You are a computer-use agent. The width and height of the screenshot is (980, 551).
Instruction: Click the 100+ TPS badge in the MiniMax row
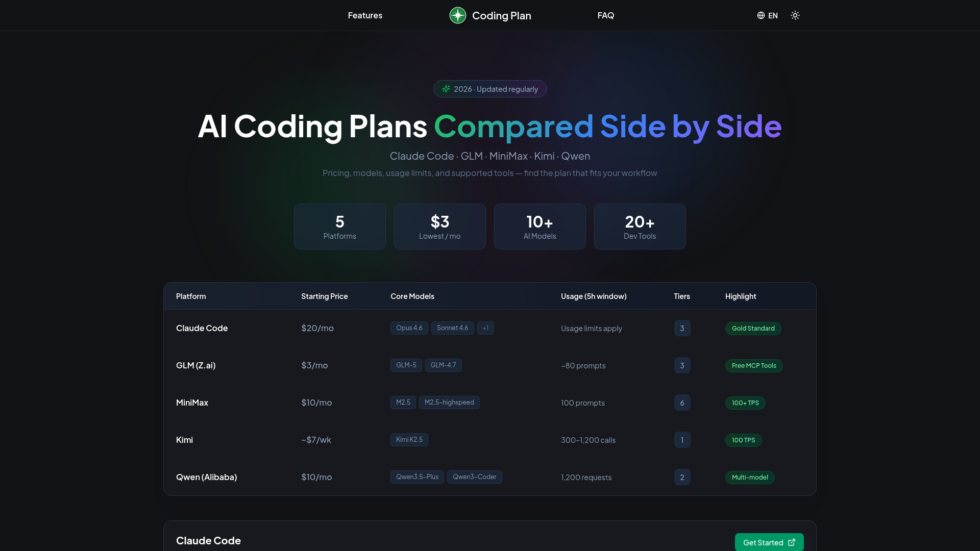coord(745,403)
